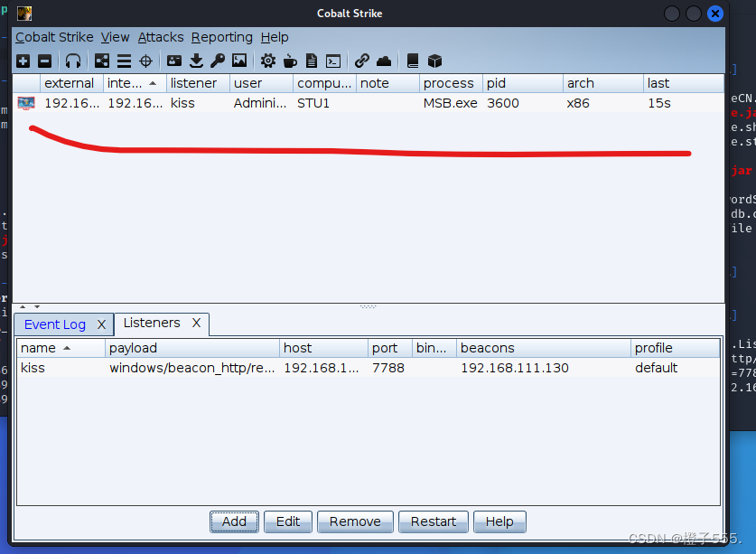Click the New Connection plus icon
The image size is (756, 554).
(23, 61)
